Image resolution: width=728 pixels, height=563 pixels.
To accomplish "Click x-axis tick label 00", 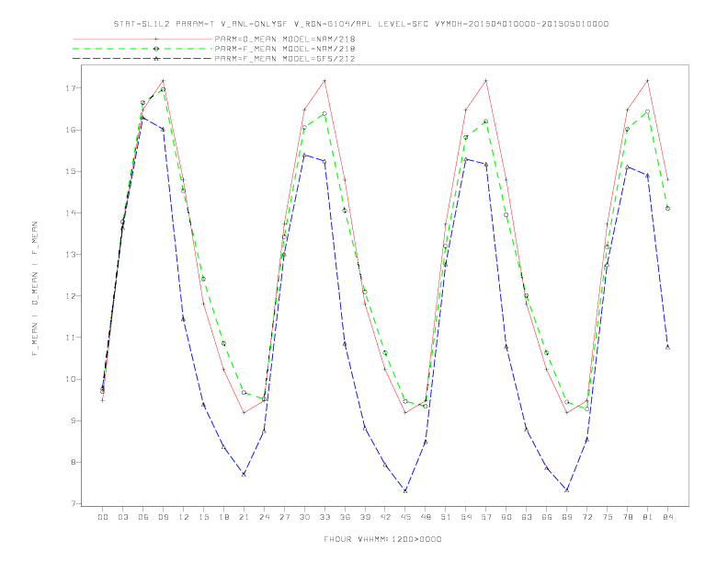I will 103,517.
